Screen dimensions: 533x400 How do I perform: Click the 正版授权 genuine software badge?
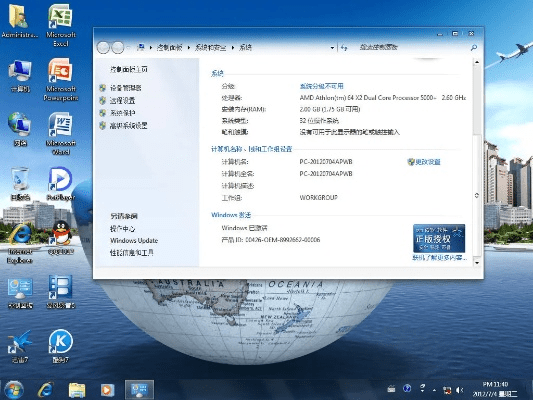tap(439, 238)
